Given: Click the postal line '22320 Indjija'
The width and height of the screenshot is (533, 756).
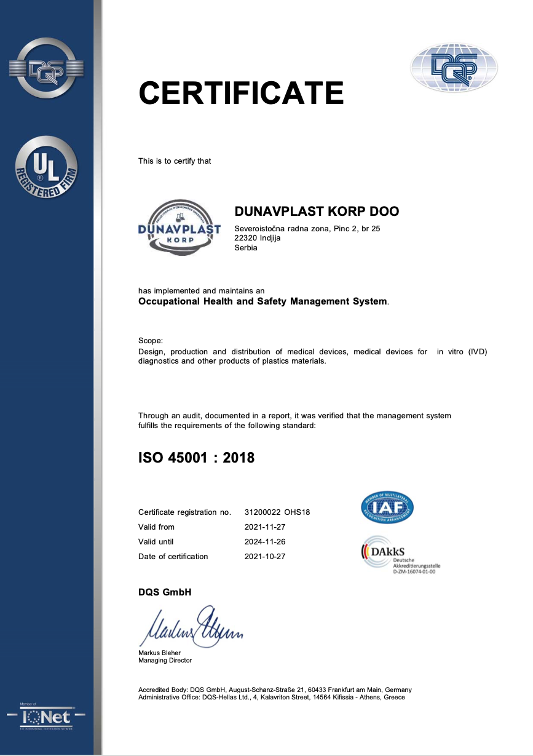Looking at the screenshot, I should [x=258, y=239].
